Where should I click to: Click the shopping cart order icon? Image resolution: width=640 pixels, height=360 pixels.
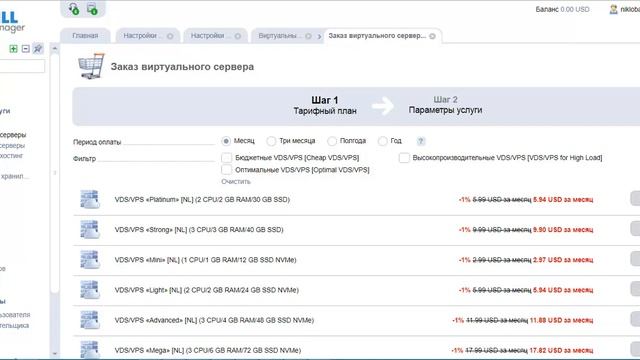(x=91, y=66)
